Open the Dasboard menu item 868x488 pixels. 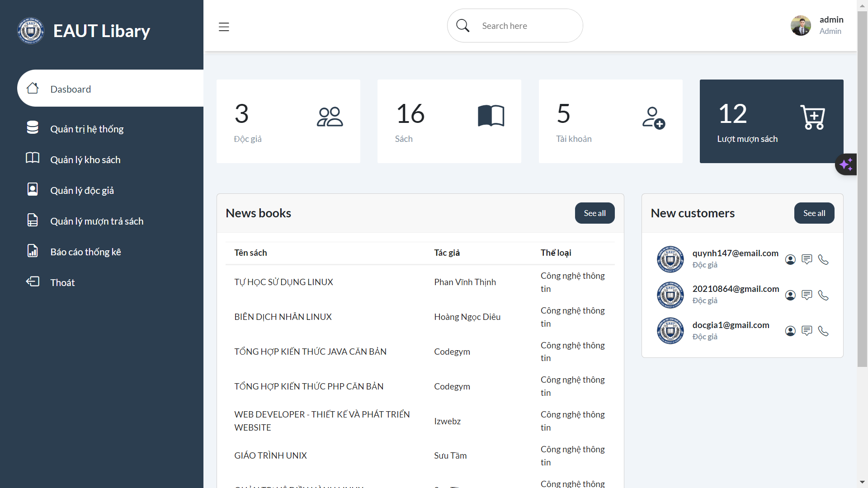pos(110,89)
